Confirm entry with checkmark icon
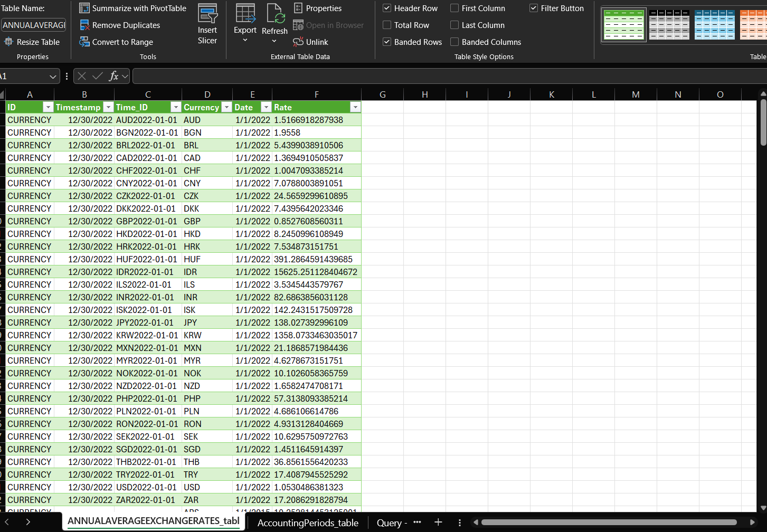This screenshot has height=532, width=767. click(98, 77)
